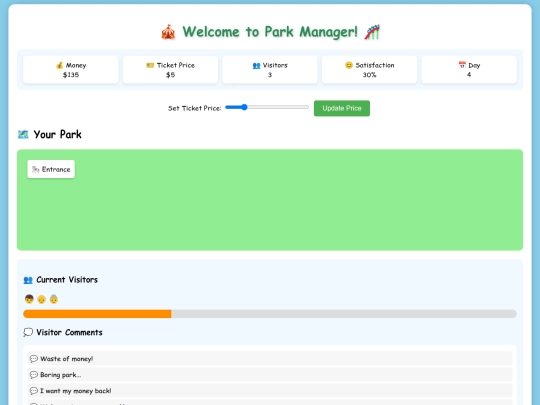Click the money bag icon
The height and width of the screenshot is (405, 540).
click(60, 65)
